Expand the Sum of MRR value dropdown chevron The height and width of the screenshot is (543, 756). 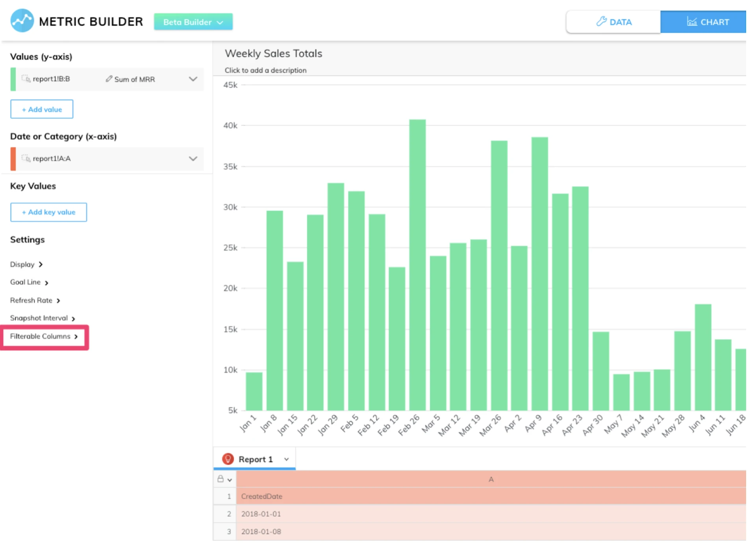[193, 79]
